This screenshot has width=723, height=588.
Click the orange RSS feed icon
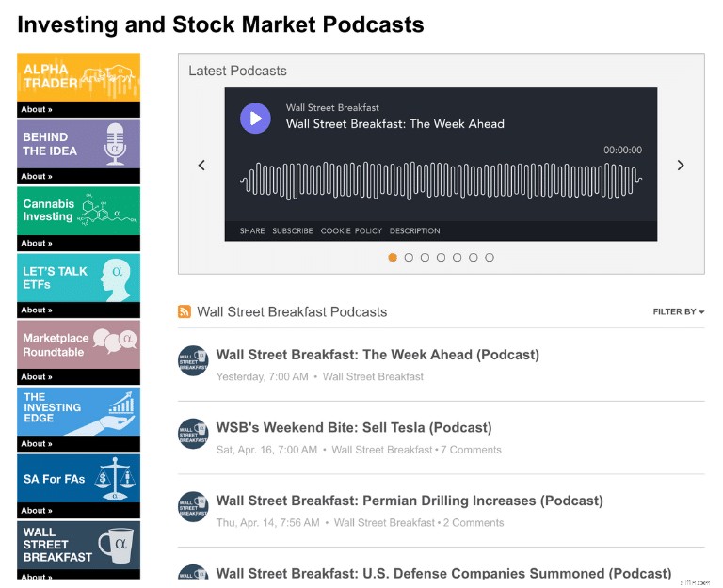coord(185,311)
